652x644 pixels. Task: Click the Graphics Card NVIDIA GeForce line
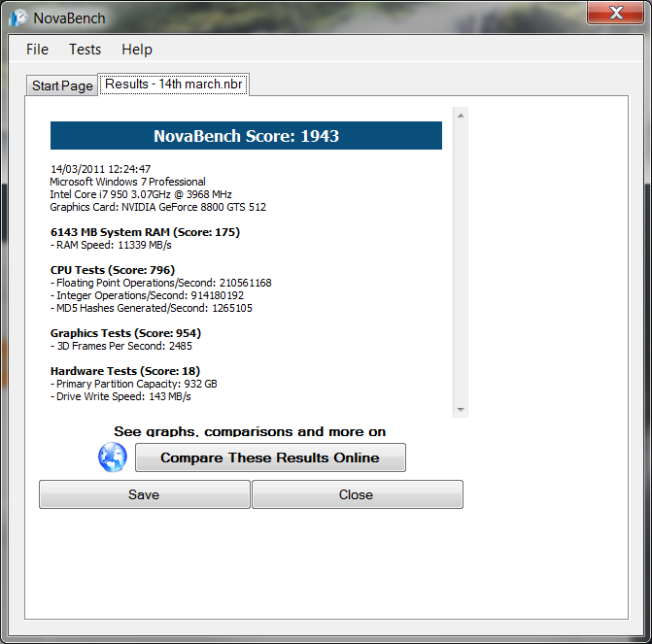(158, 207)
